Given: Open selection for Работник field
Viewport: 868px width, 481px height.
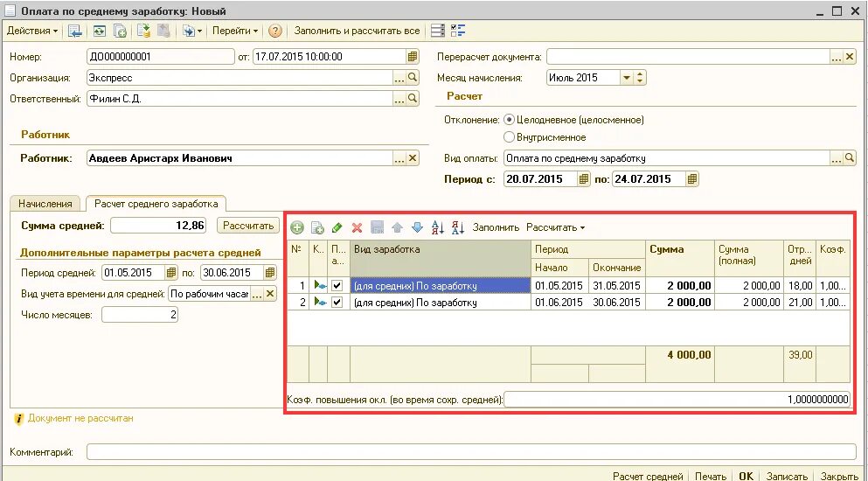Looking at the screenshot, I should click(399, 158).
